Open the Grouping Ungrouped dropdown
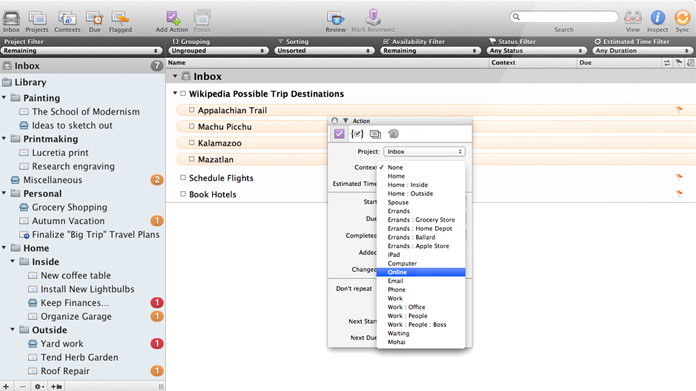This screenshot has width=696, height=391. click(218, 51)
